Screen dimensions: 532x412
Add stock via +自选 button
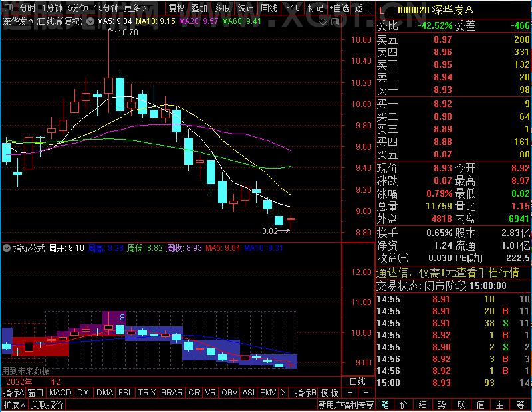339,8
